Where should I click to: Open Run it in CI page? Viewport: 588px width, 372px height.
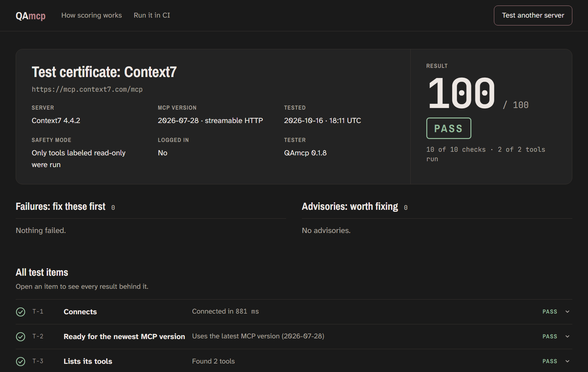click(x=152, y=15)
